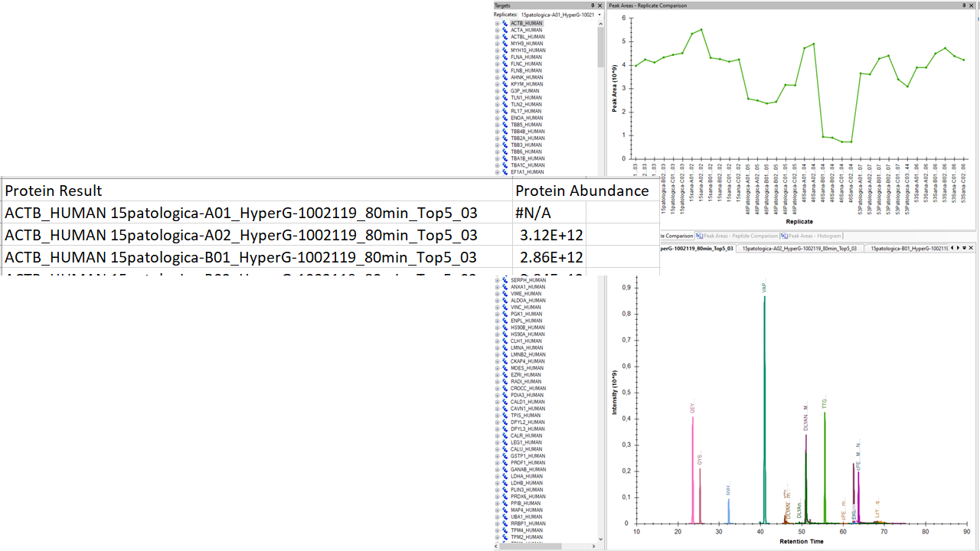This screenshot has height=551, width=980.
Task: Open the Replicates dropdown in Targets panel
Action: tap(599, 15)
